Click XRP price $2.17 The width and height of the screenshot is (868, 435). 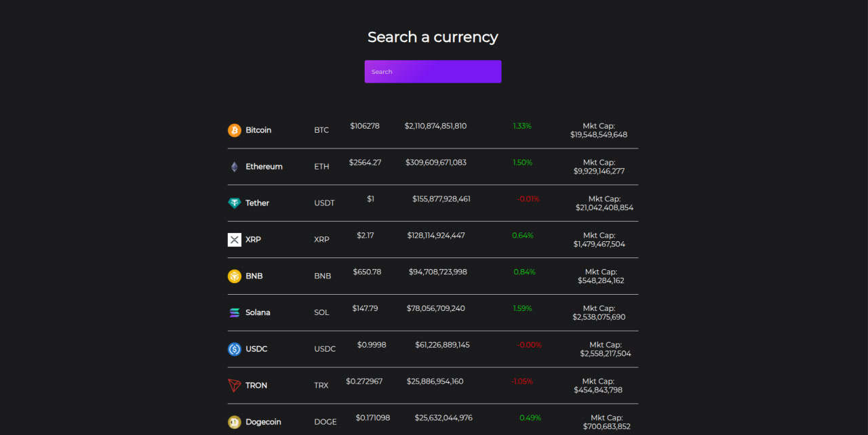(x=365, y=236)
